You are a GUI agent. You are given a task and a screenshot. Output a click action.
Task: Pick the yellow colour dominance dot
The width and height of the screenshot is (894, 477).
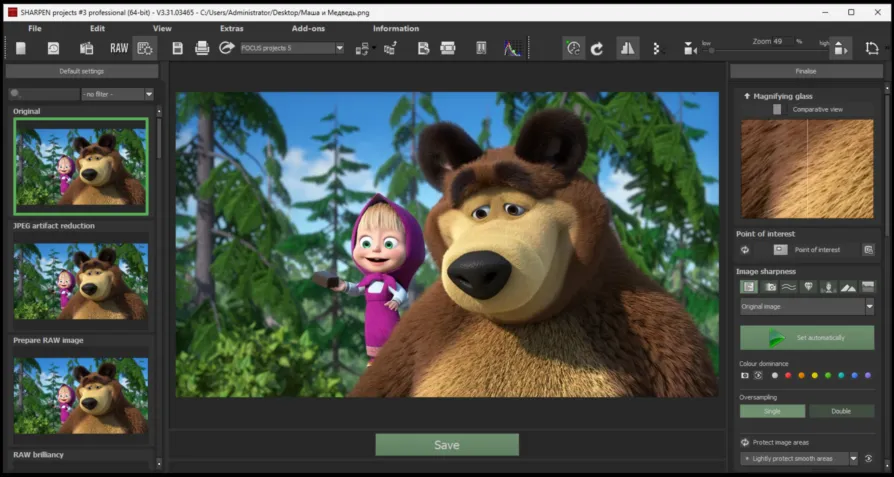814,376
